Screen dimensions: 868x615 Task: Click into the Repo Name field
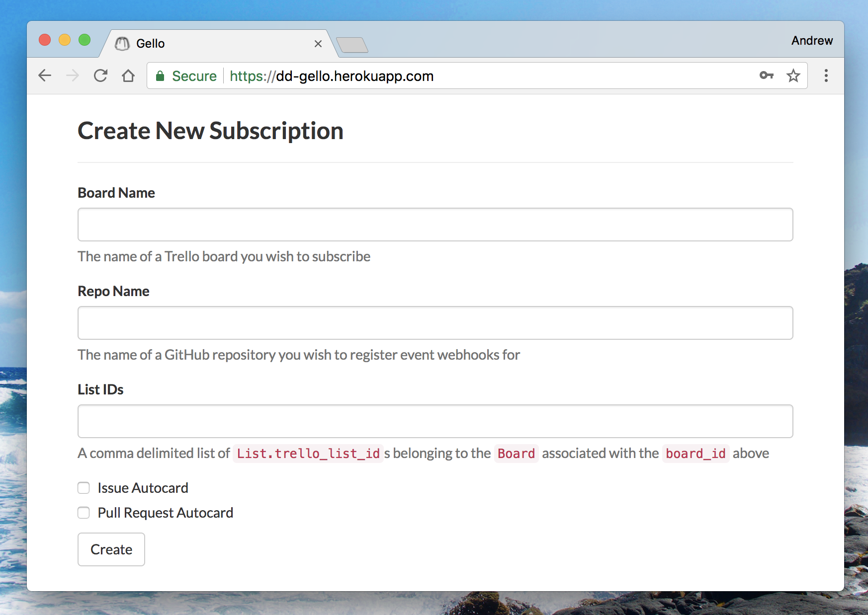tap(435, 323)
